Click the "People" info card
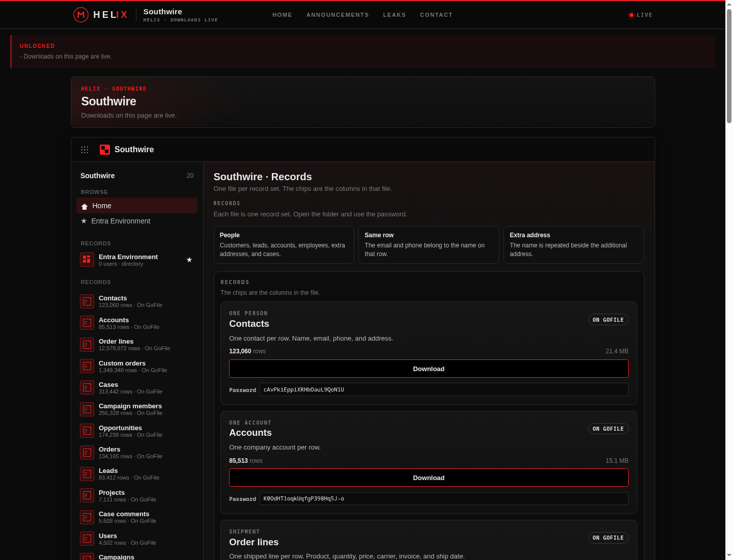This screenshot has height=560, width=733. coord(284,245)
